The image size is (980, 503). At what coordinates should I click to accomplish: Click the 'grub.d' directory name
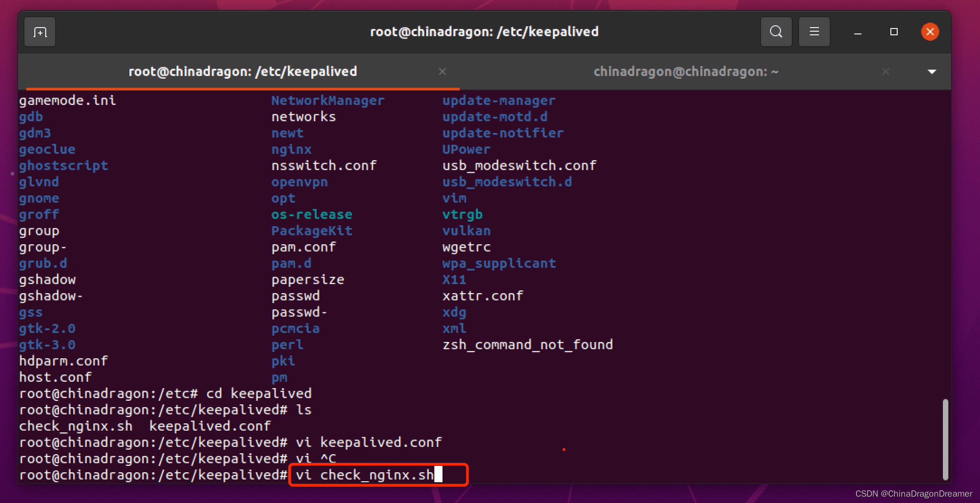[x=43, y=263]
